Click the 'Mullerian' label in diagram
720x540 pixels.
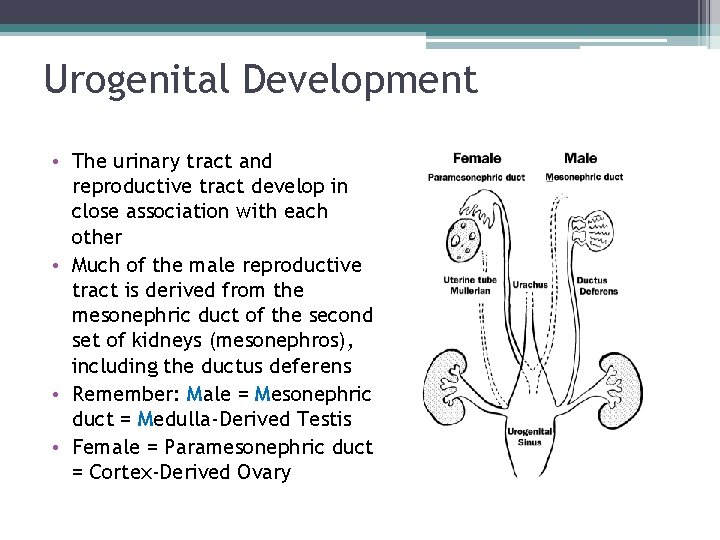pyautogui.click(x=470, y=291)
